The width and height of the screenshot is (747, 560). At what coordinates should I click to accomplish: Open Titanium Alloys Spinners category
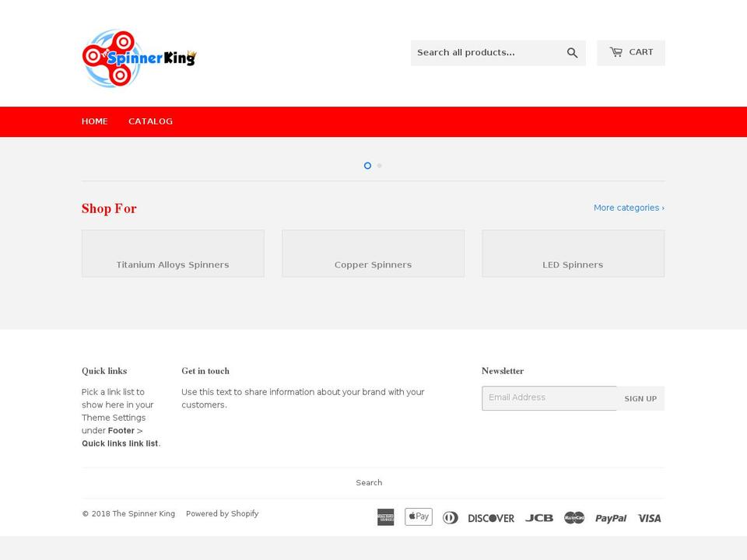173,254
